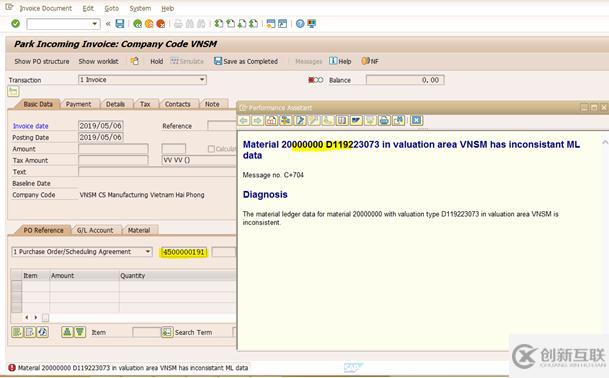609x378 pixels.
Task: Click the First Page navigation icon
Action: coord(219,24)
